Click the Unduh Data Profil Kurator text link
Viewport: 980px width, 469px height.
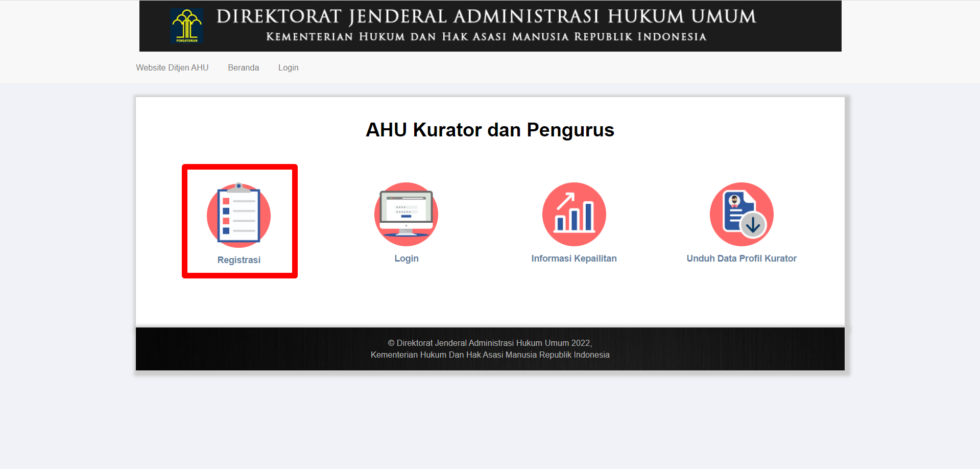741,259
